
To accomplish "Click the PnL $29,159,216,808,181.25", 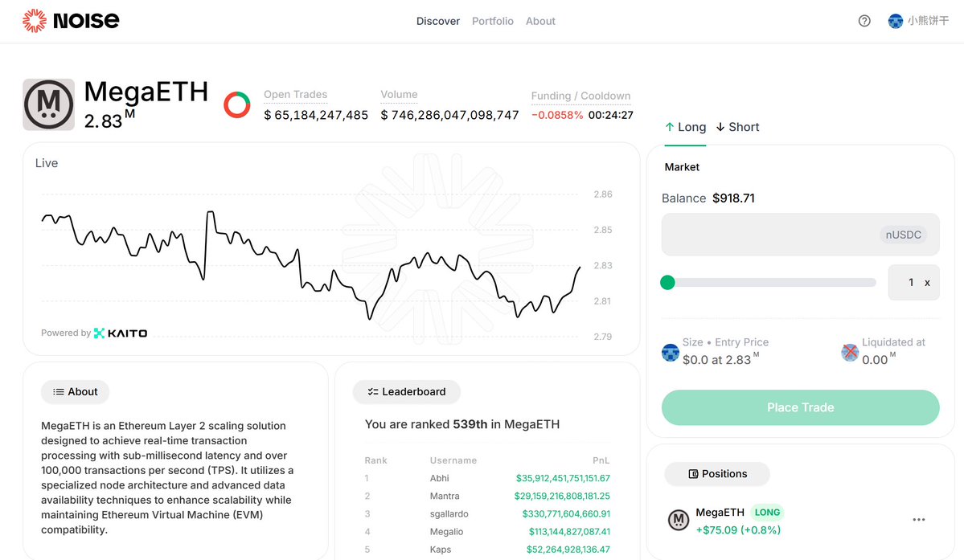I will point(563,497).
